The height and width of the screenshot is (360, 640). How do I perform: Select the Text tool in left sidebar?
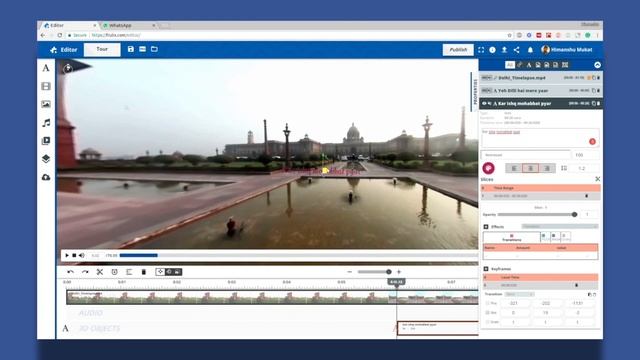click(x=46, y=68)
